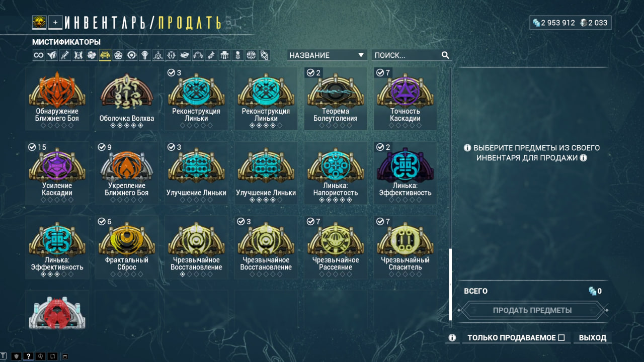Select the Оболочка Волхва arcane thumbnail
The height and width of the screenshot is (362, 644).
coord(127,99)
